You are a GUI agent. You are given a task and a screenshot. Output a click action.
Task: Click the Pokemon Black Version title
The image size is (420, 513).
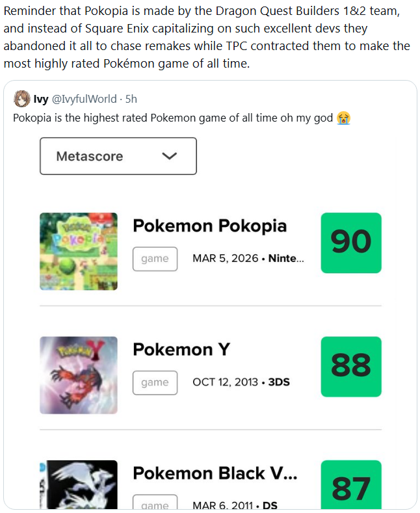point(215,473)
